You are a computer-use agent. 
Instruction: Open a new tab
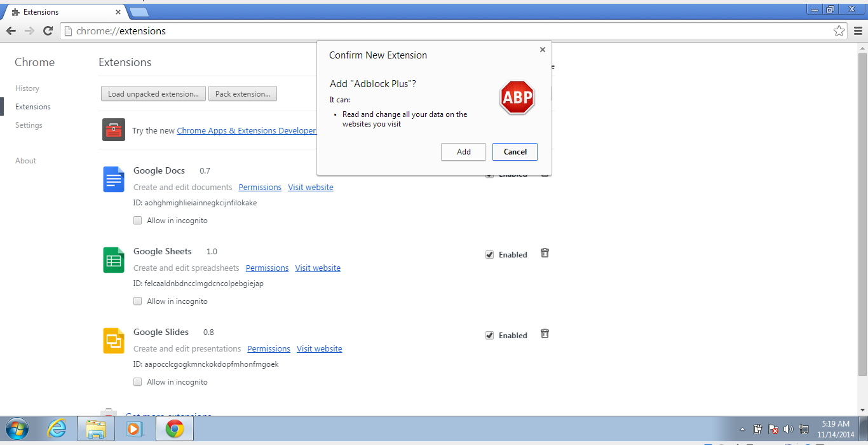click(138, 12)
